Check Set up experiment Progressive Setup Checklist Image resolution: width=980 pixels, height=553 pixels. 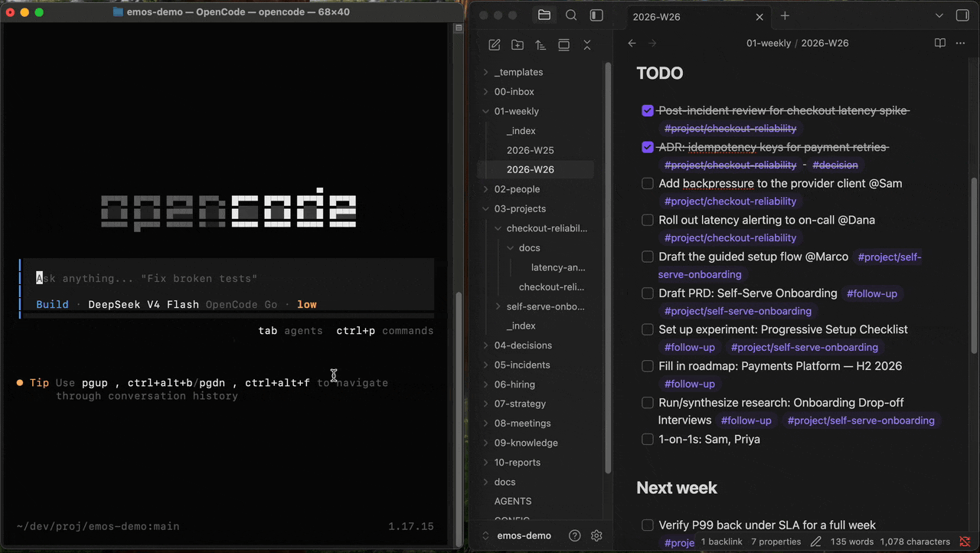pos(648,329)
